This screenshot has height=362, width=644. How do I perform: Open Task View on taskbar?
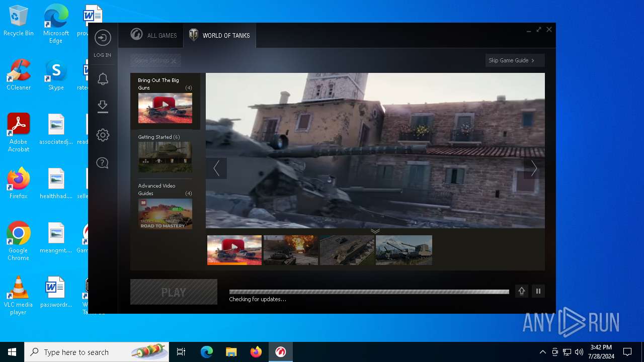click(x=181, y=352)
